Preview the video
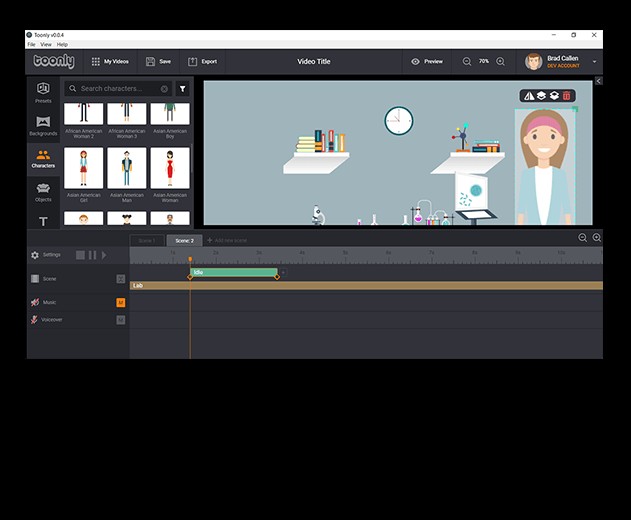 [427, 62]
